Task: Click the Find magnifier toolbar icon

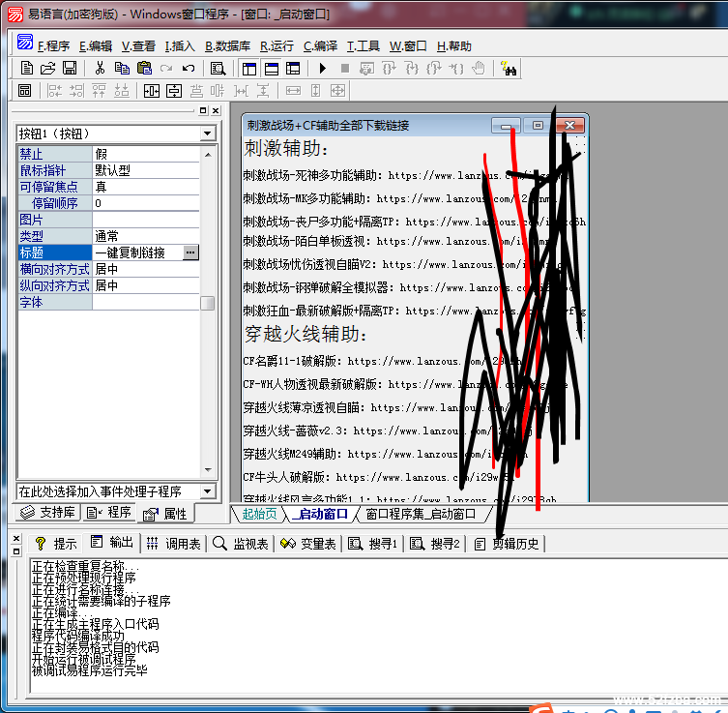Action: pos(218,69)
